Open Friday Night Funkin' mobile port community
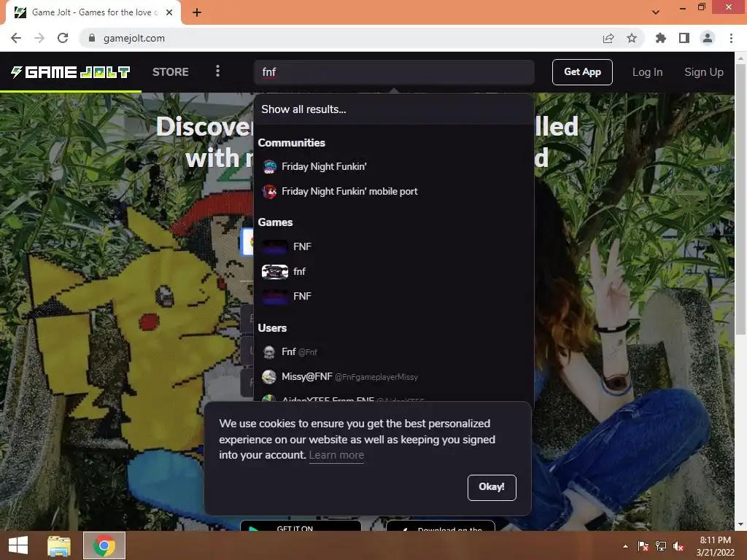The image size is (747, 560). pyautogui.click(x=394, y=191)
